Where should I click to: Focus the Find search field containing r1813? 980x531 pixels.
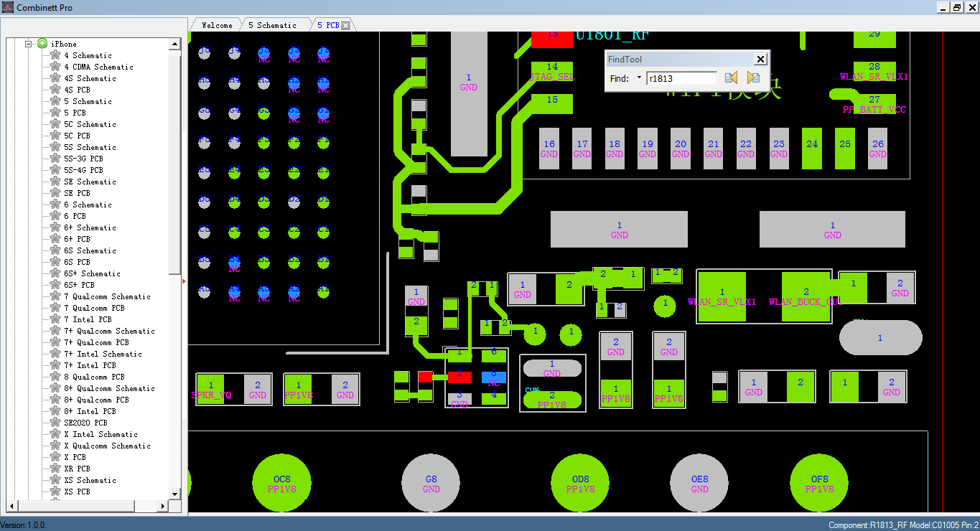[x=681, y=78]
